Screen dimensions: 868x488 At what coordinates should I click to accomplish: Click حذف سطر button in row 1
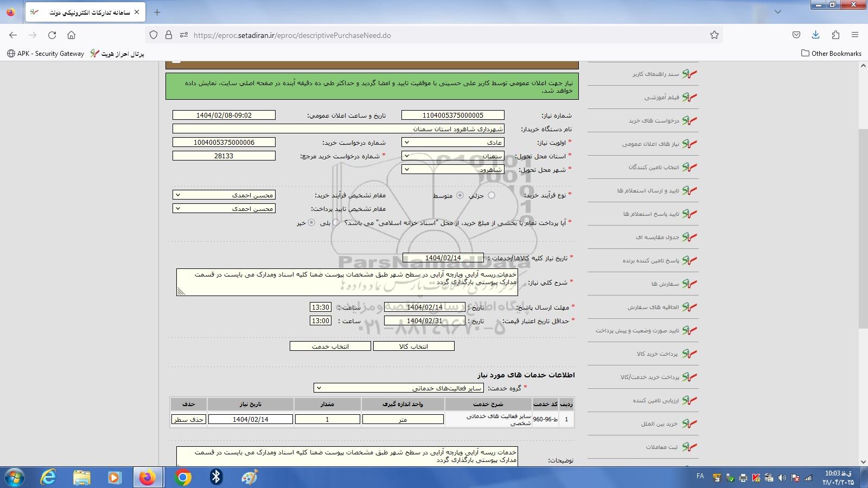click(189, 420)
